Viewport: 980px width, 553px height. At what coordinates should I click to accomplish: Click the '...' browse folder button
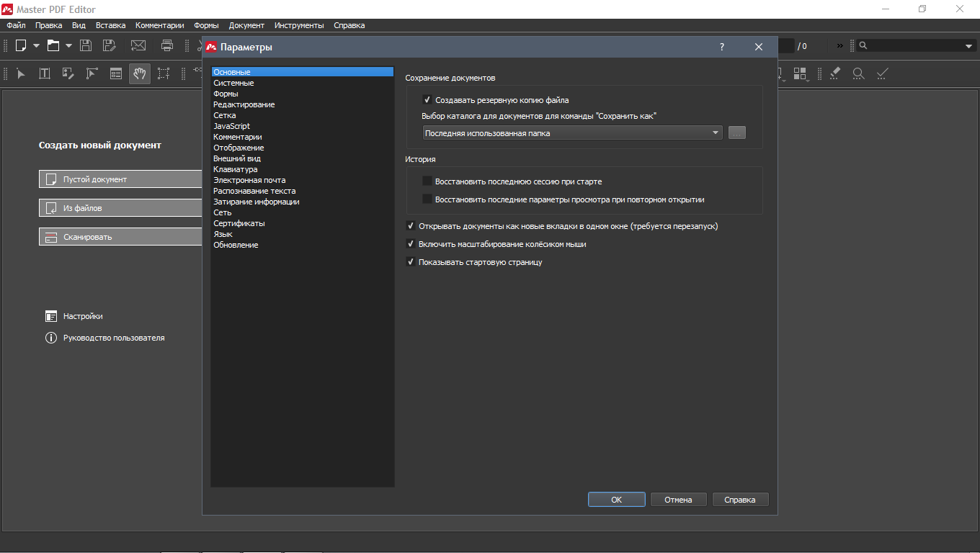(x=736, y=132)
